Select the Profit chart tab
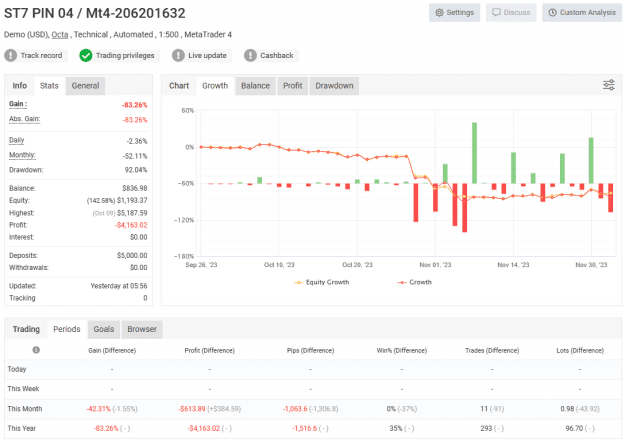 (293, 86)
